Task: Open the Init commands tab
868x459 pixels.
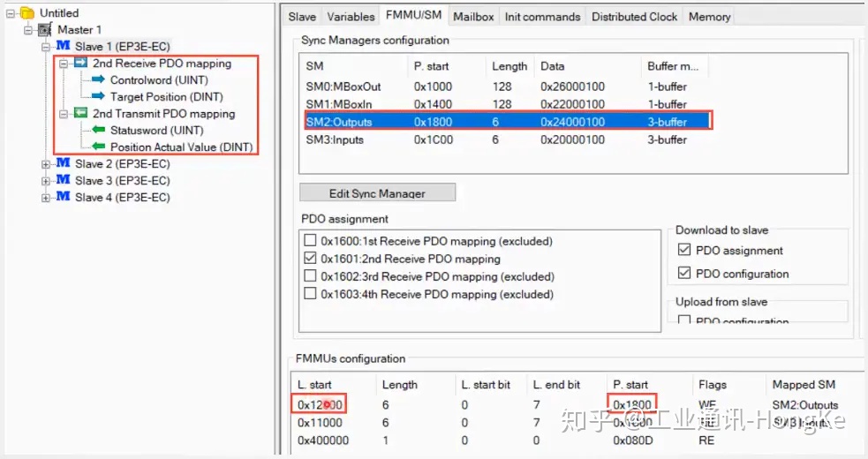Action: point(542,17)
